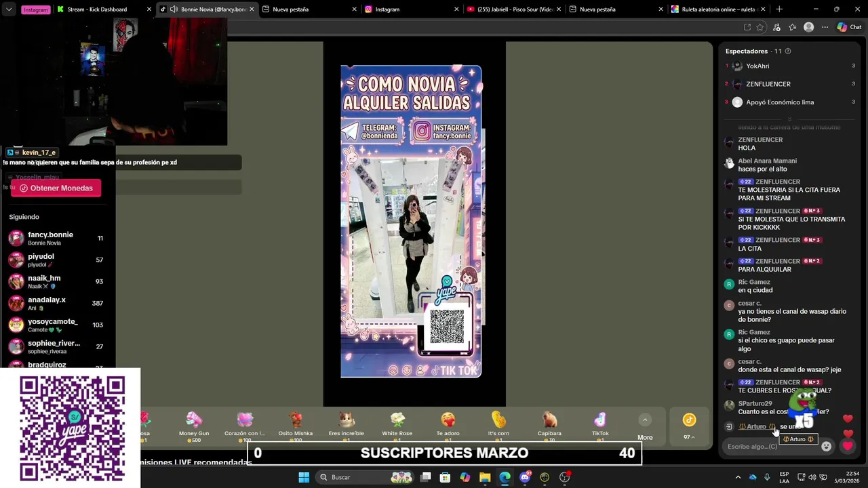Send the Eres increíble cat gift
Screen dimensions: 868x488
click(347, 426)
